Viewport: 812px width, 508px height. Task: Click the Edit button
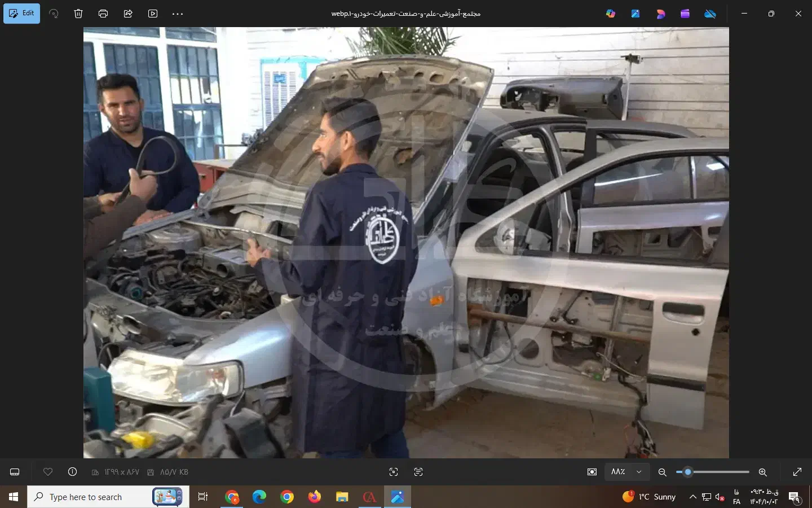point(21,14)
